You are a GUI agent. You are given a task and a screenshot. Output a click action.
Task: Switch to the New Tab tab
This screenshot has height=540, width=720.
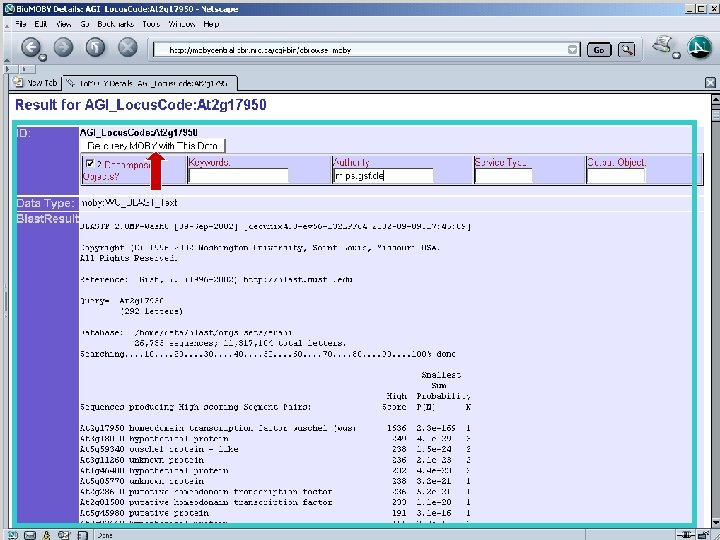click(36, 83)
